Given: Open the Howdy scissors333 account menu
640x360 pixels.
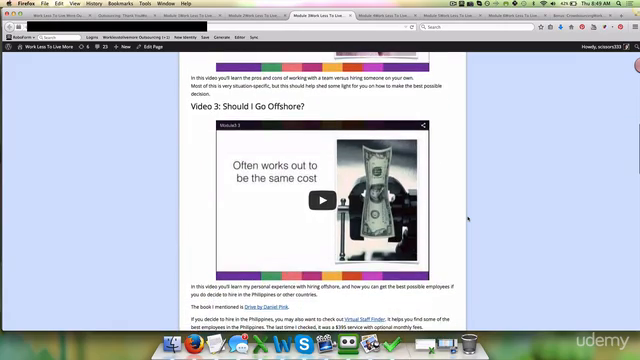Looking at the screenshot, I should click(605, 47).
